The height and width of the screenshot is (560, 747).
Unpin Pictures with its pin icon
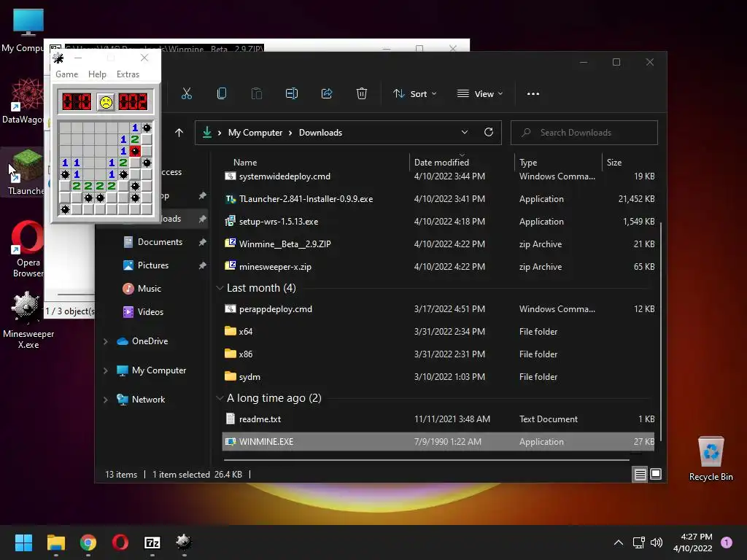pyautogui.click(x=203, y=265)
